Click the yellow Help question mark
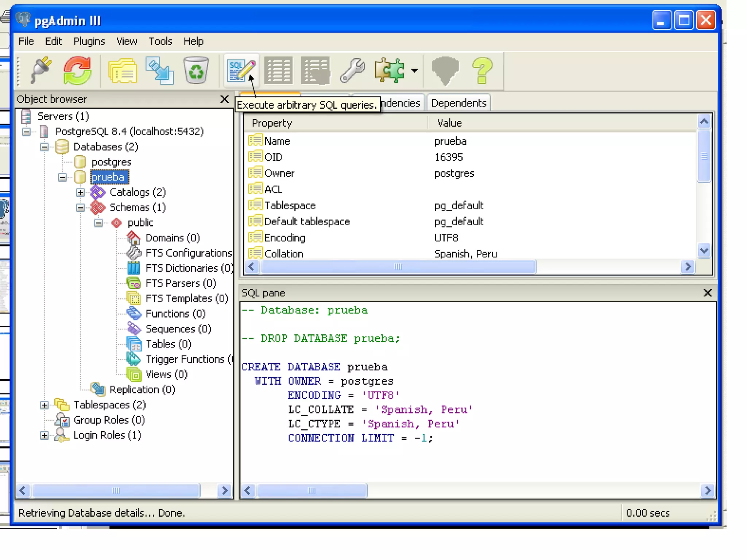This screenshot has width=747, height=560. point(482,71)
